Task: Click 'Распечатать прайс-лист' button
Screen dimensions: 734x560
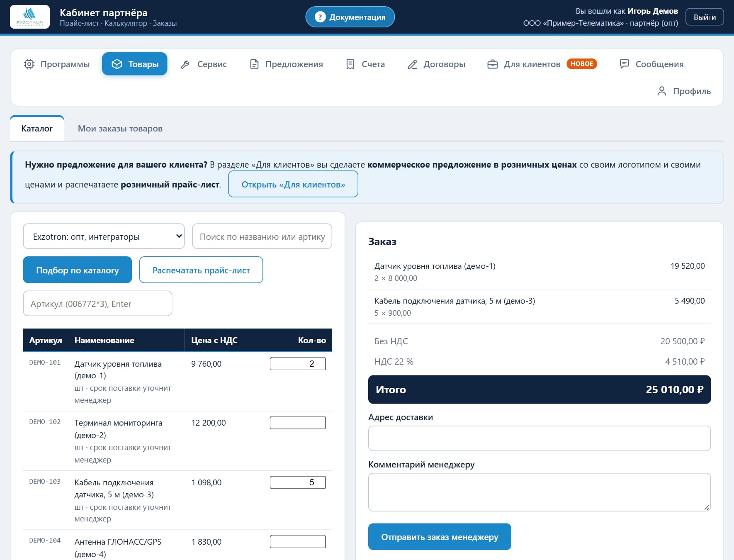Action: [x=201, y=270]
